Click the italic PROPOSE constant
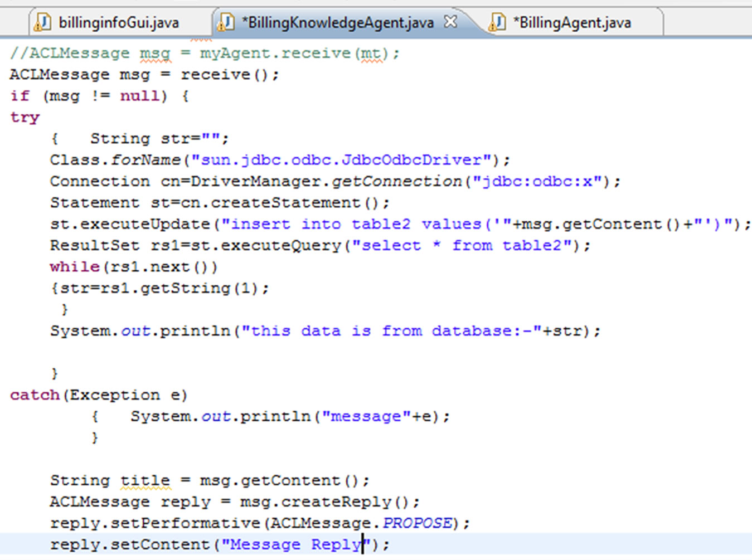Viewport: 752px width, 560px height. click(418, 523)
